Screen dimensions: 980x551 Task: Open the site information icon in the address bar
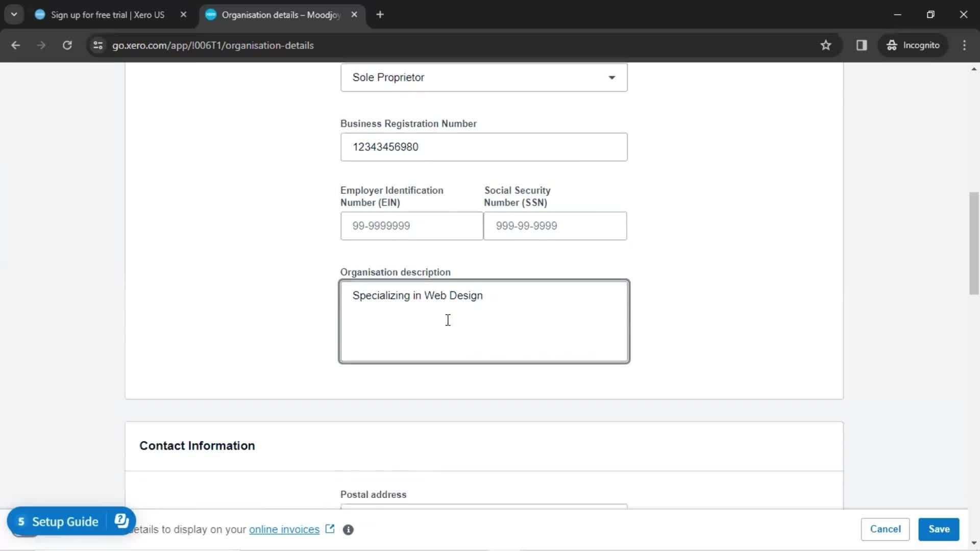[x=98, y=45]
